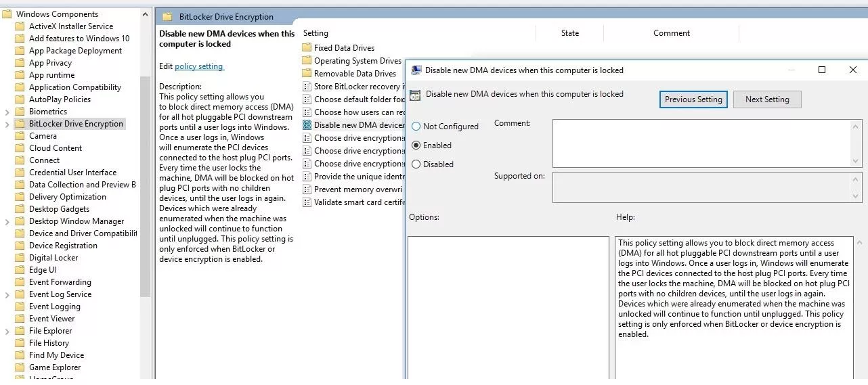Viewport: 868px width, 385px height.
Task: Click the tree pane vertical scrollbar thumb
Action: point(146,186)
